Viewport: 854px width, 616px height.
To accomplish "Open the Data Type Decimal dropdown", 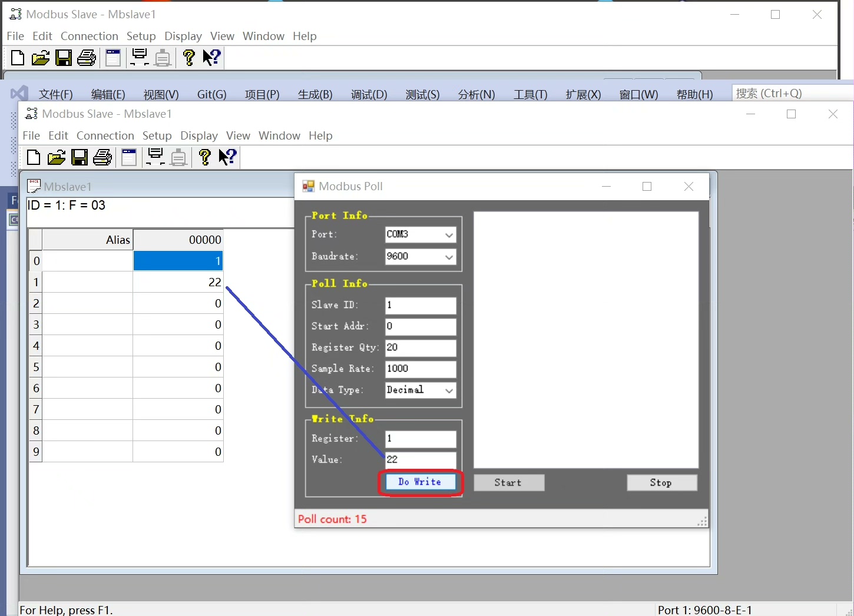I will pos(449,390).
